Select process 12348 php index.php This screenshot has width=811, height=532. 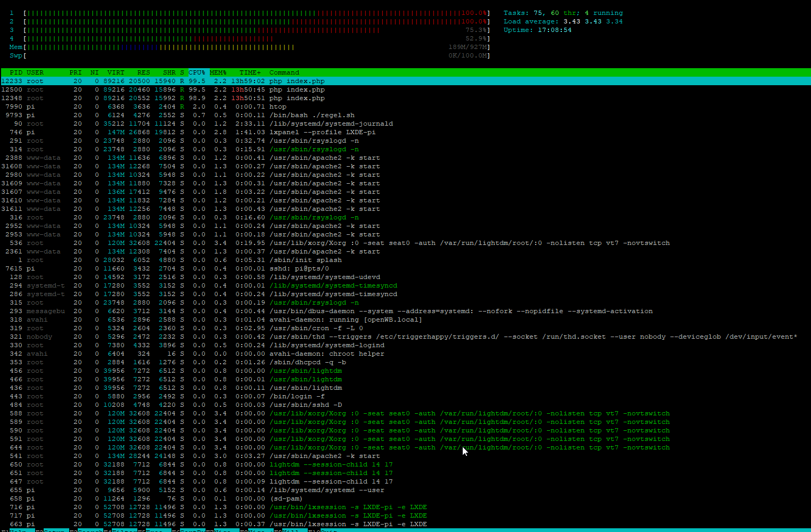(x=405, y=98)
